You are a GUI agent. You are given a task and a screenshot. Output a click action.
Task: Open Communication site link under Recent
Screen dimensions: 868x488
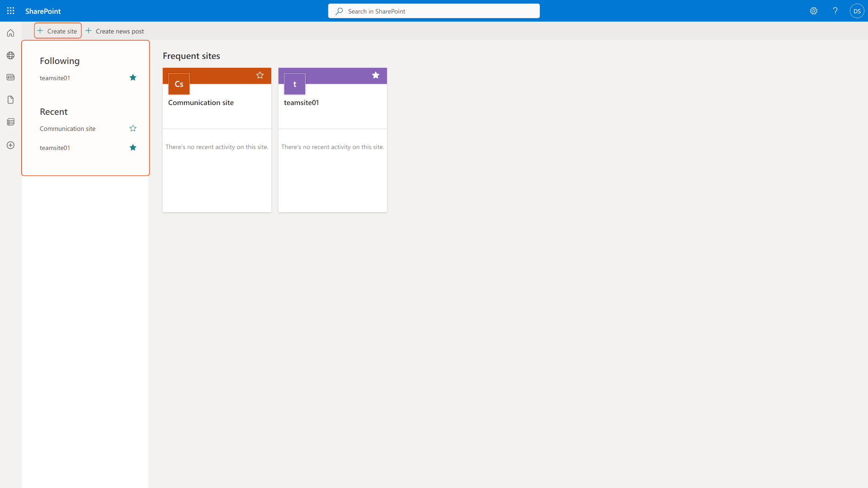coord(67,129)
